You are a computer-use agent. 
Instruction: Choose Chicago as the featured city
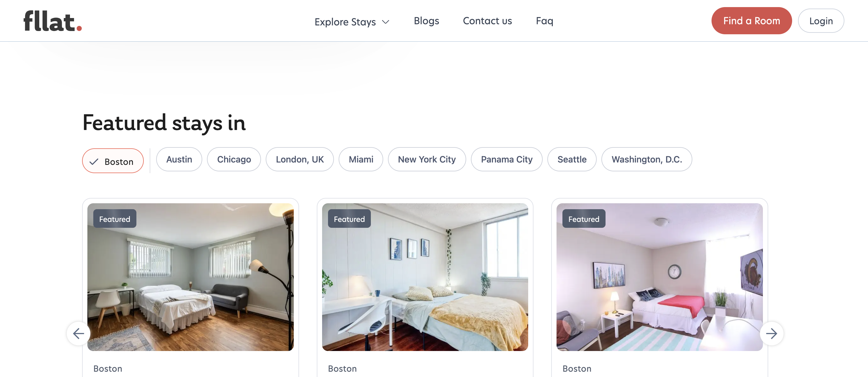pyautogui.click(x=234, y=159)
